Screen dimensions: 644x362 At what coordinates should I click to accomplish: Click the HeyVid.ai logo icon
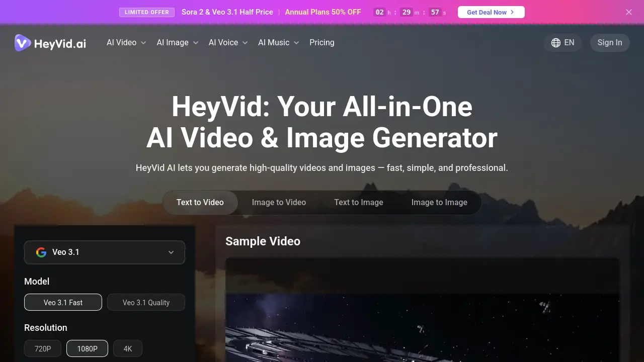point(23,43)
